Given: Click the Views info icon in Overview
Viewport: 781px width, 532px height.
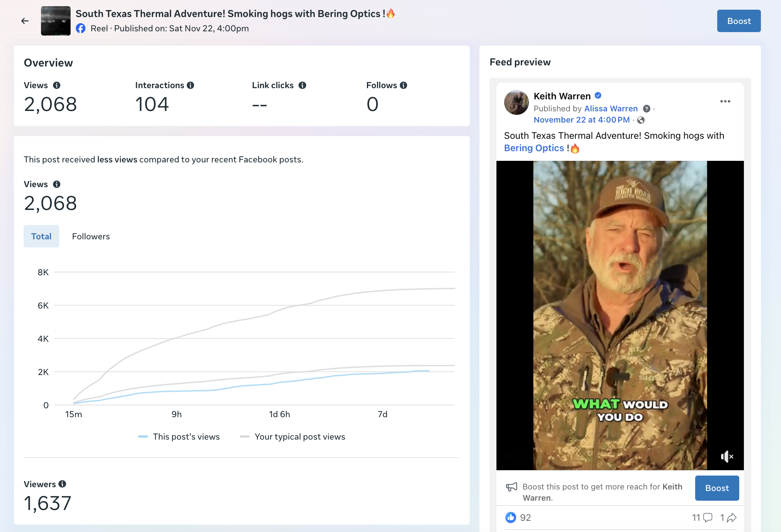Looking at the screenshot, I should pos(56,85).
